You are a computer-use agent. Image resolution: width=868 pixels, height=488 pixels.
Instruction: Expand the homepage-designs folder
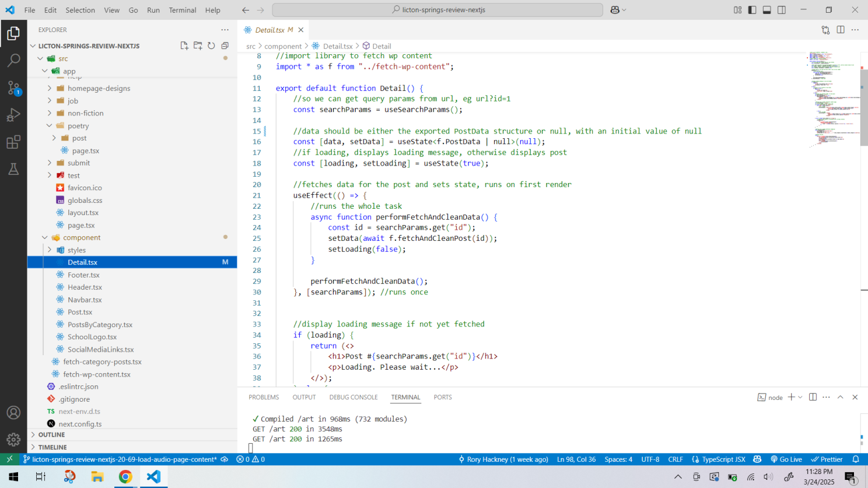(99, 89)
